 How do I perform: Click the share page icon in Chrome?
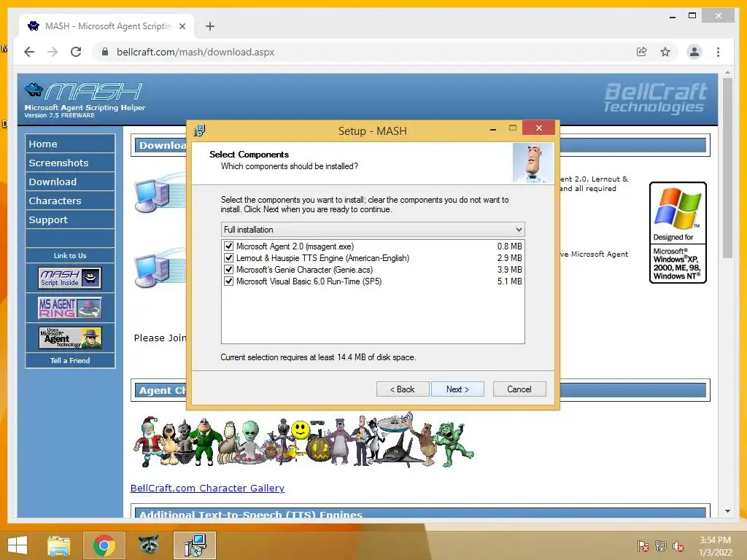point(642,52)
